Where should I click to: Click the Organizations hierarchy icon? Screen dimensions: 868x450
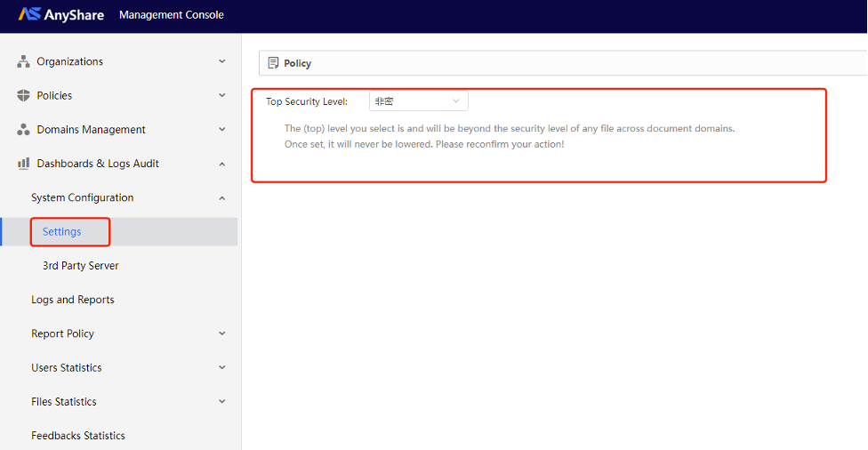point(23,61)
